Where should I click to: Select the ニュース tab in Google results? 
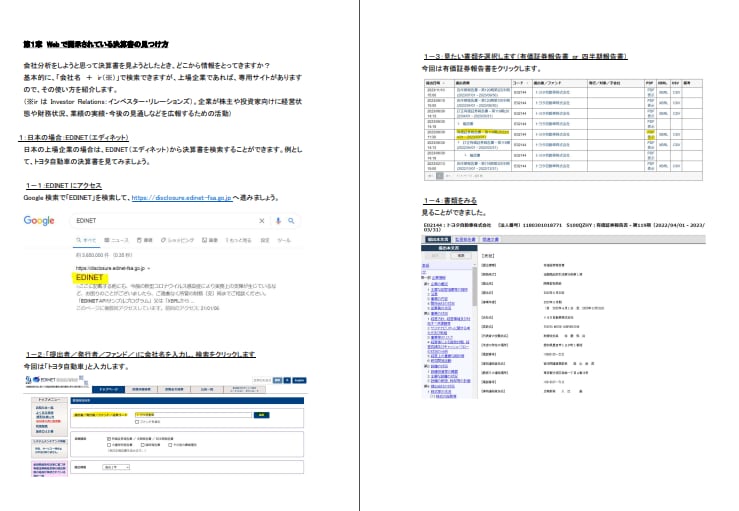(x=116, y=240)
